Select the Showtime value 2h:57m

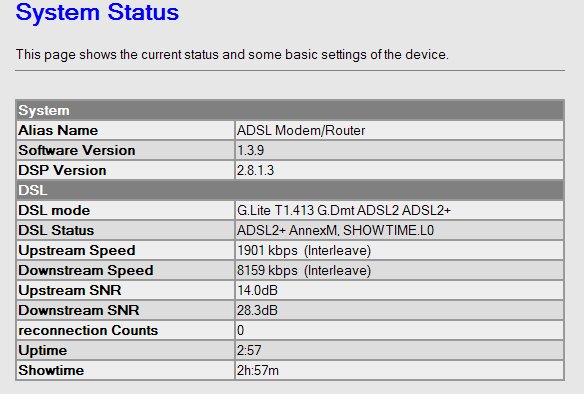pyautogui.click(x=258, y=371)
